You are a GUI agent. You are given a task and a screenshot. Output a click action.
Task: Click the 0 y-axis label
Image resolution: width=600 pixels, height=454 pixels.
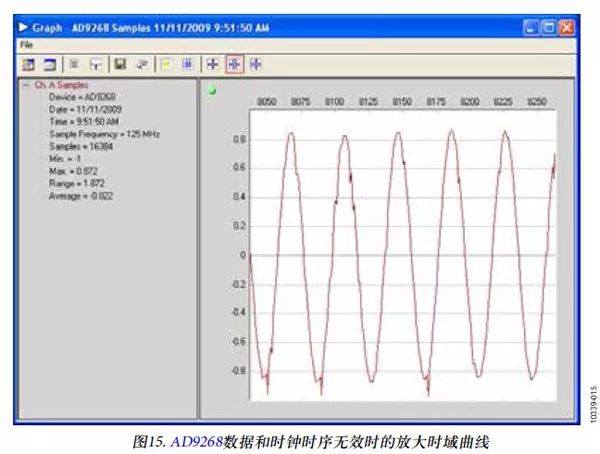(243, 255)
